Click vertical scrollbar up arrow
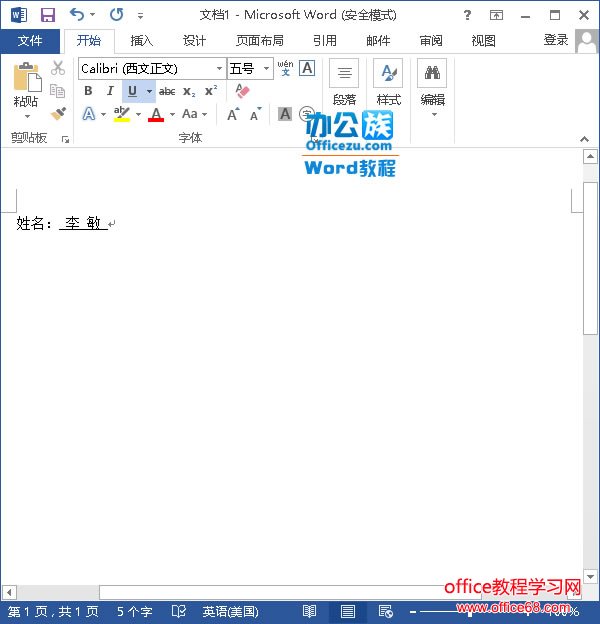Image resolution: width=600 pixels, height=624 pixels. tap(590, 156)
